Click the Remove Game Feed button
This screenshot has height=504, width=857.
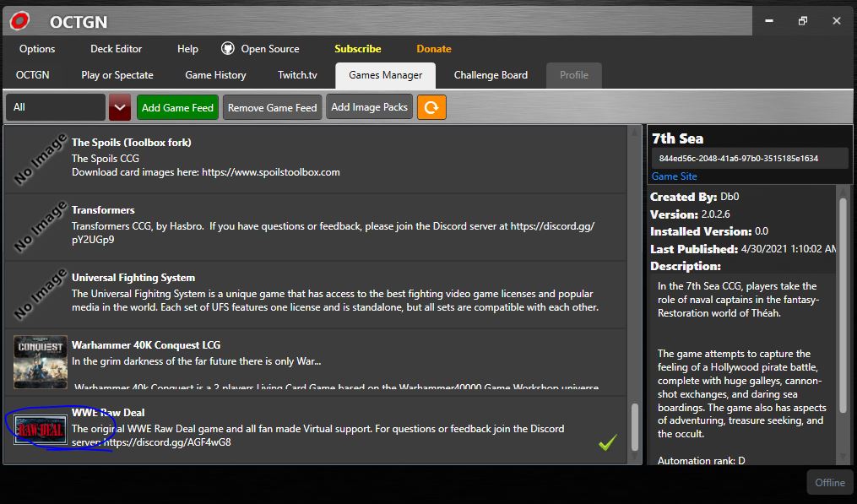pos(272,107)
